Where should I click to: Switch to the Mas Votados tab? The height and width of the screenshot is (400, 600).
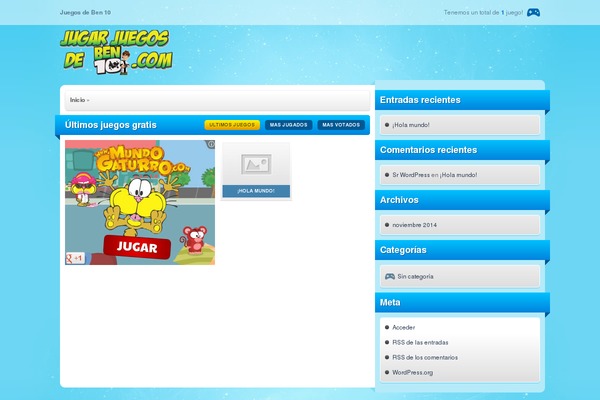tap(341, 125)
